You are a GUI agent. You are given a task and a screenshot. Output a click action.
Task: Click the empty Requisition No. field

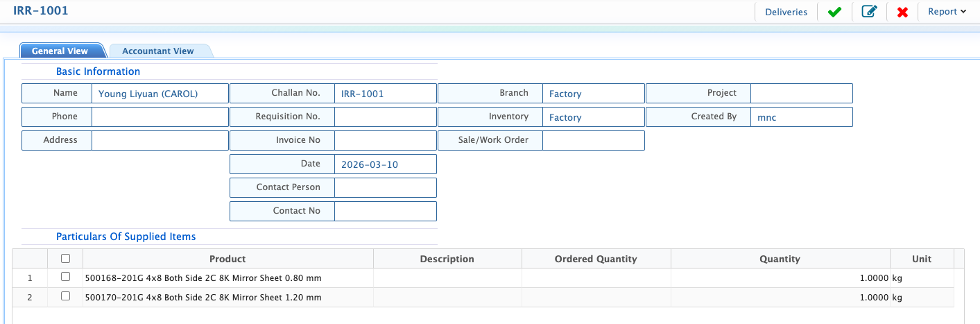385,117
